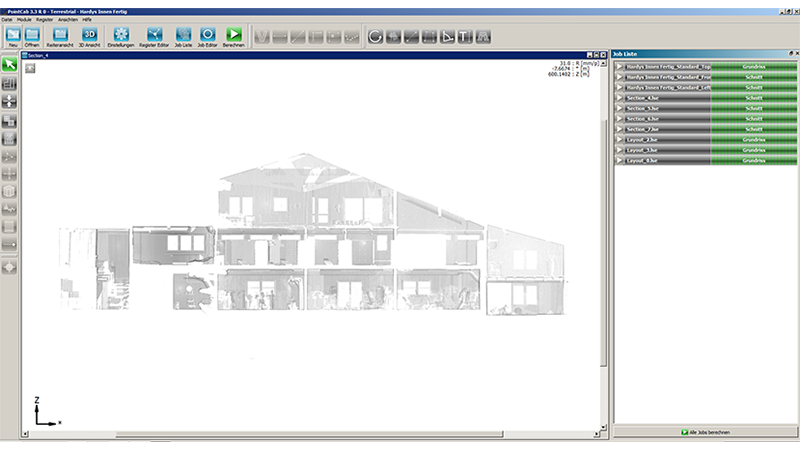Launch the Register Editor
The image size is (800, 450).
click(154, 35)
